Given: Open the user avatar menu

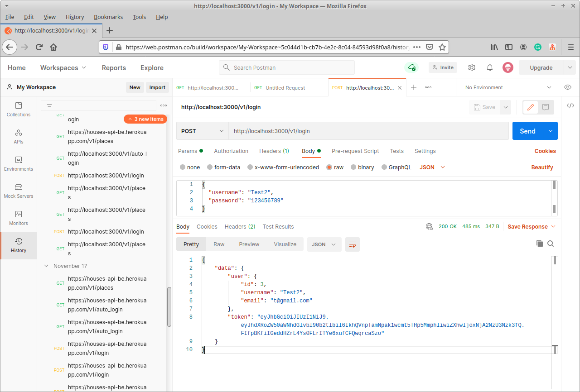Looking at the screenshot, I should (x=508, y=67).
